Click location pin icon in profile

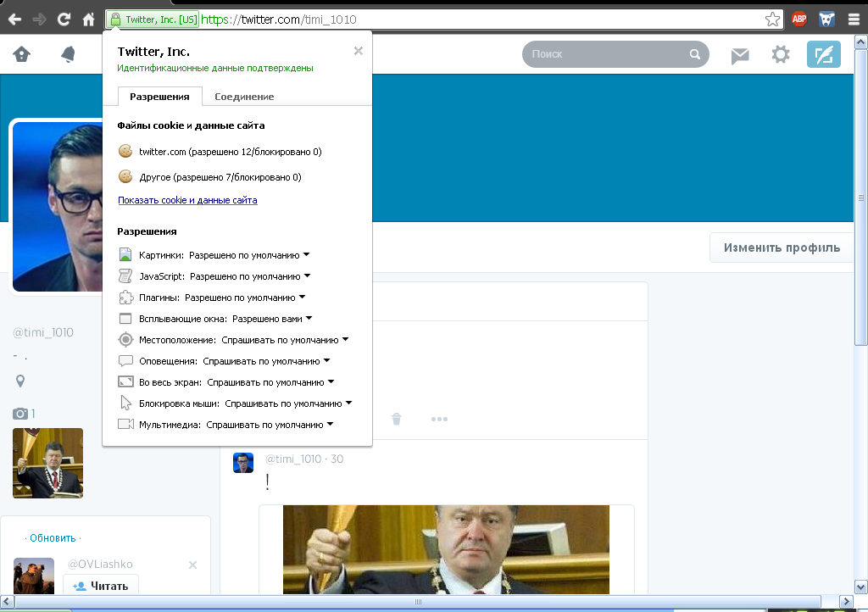point(20,381)
